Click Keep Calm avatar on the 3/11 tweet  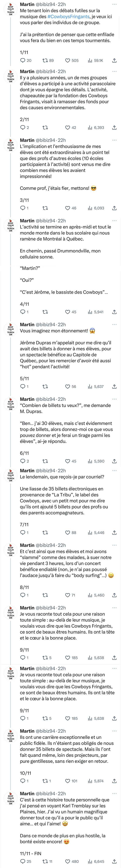point(11,145)
